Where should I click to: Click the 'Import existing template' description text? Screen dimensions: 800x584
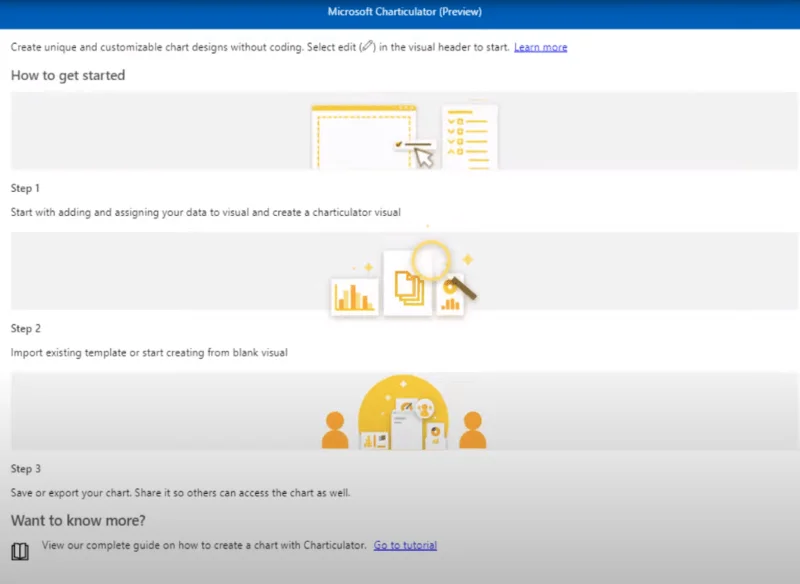pyautogui.click(x=149, y=353)
